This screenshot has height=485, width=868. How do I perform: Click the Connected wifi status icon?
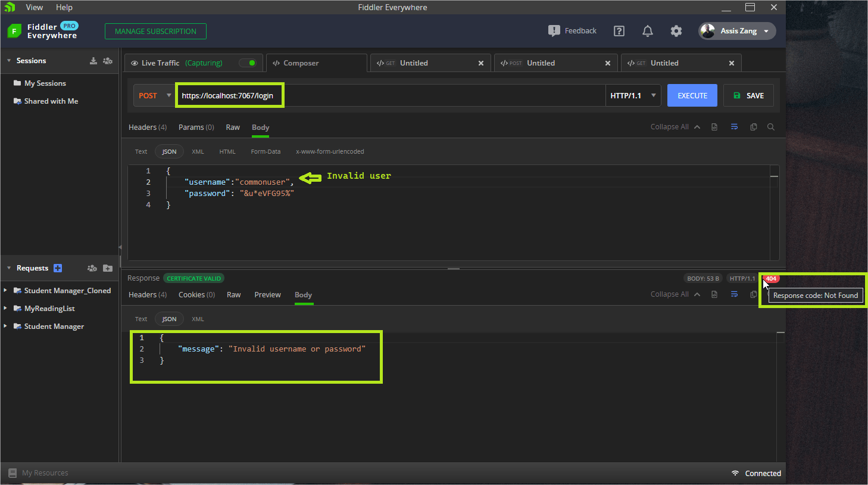[x=735, y=473]
